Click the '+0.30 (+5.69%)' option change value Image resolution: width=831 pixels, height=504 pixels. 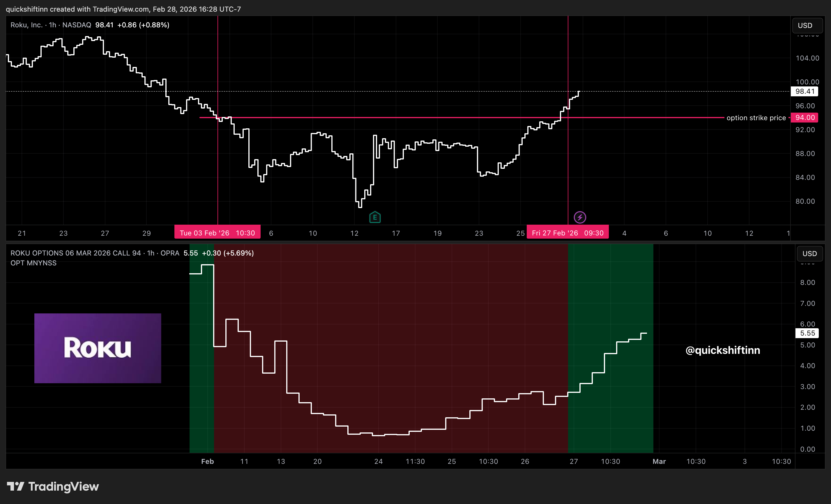pyautogui.click(x=228, y=253)
